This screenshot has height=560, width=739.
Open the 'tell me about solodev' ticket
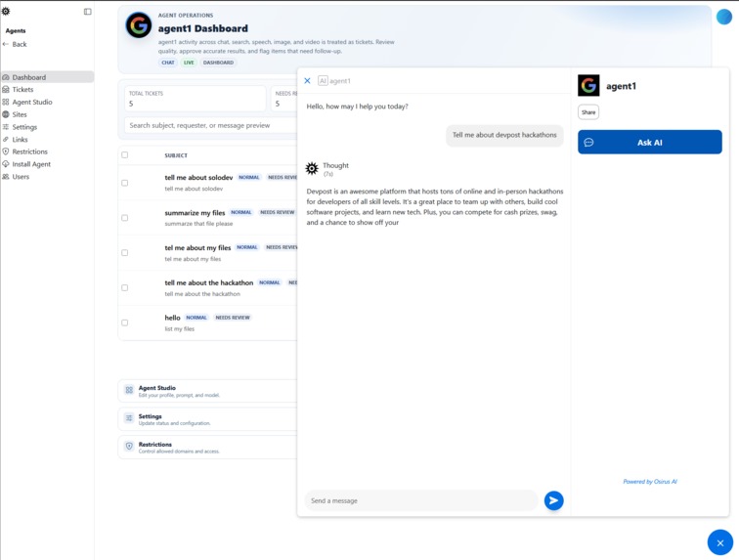point(198,178)
